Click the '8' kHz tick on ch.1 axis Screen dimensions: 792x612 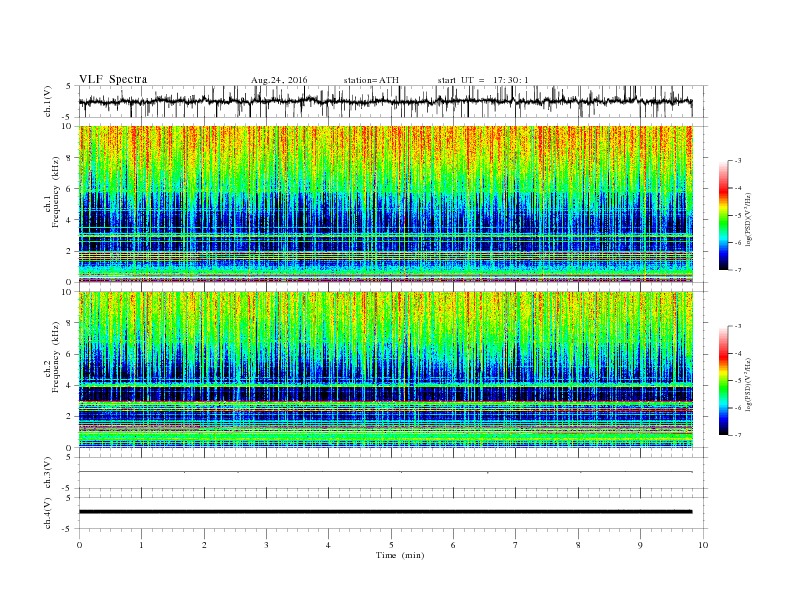tap(70, 158)
